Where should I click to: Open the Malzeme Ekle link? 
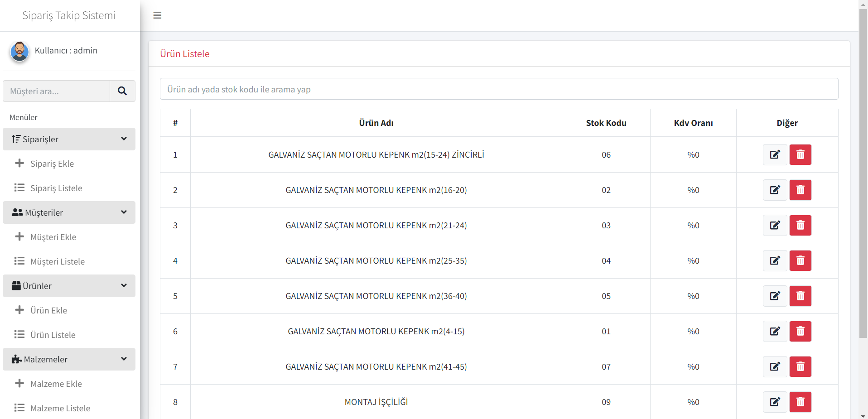56,384
